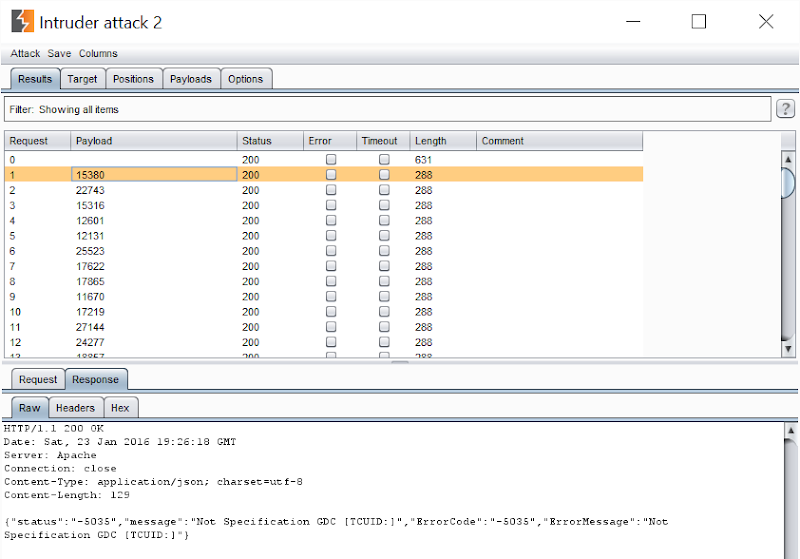The height and width of the screenshot is (559, 800).
Task: Maximize the Intruder attack 2 window
Action: tap(698, 21)
